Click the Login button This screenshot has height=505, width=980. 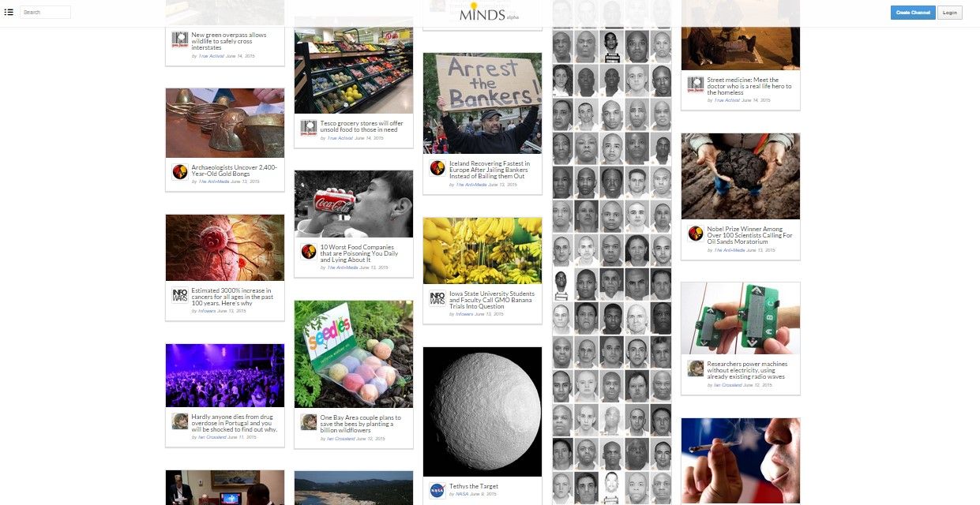point(949,13)
